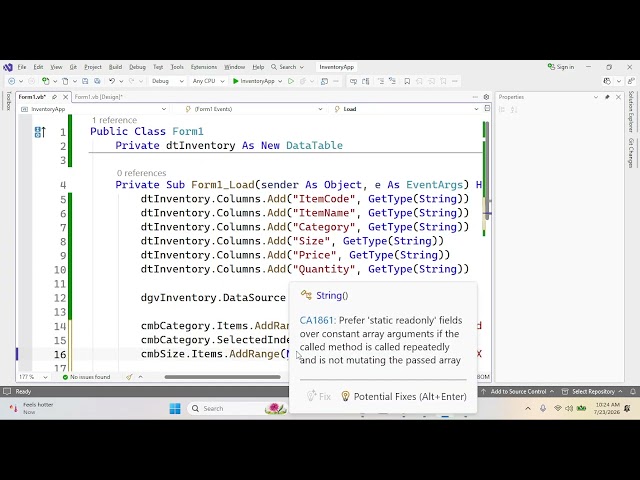Switch to the Form1.vb [Design] tab

[98, 97]
